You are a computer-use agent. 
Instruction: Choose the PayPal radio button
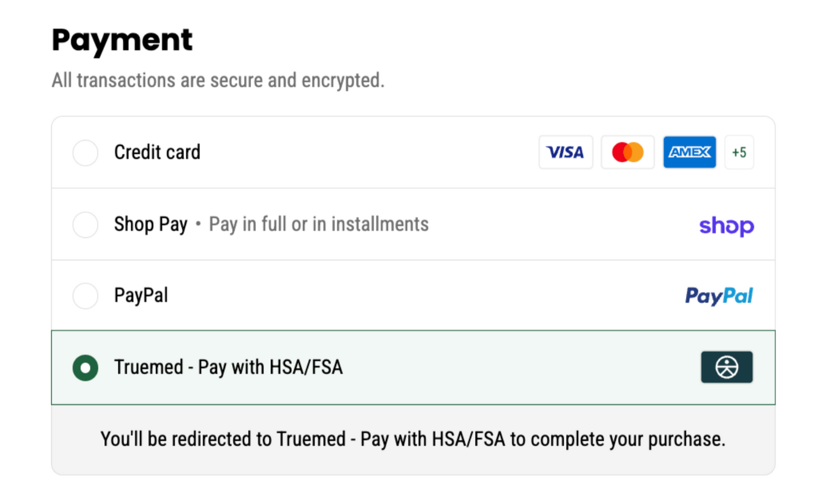point(86,296)
